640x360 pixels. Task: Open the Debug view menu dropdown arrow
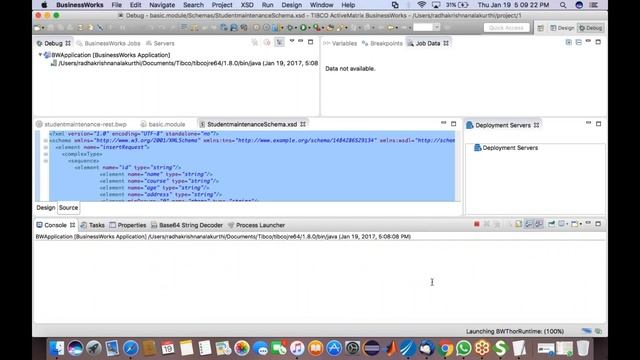292,41
